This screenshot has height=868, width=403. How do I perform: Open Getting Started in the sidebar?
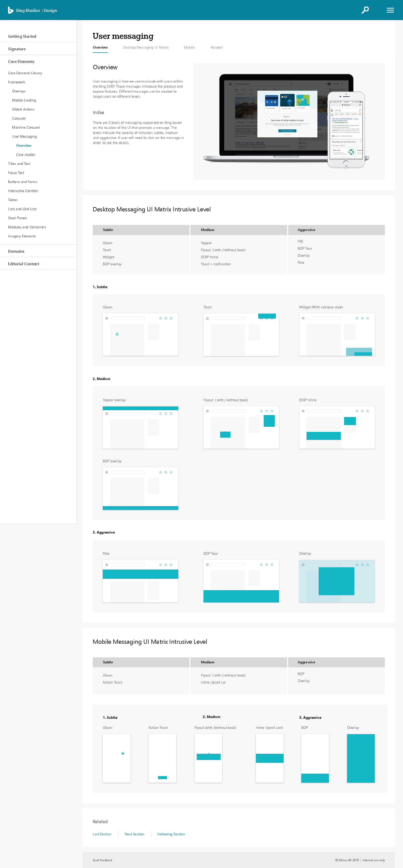point(22,36)
